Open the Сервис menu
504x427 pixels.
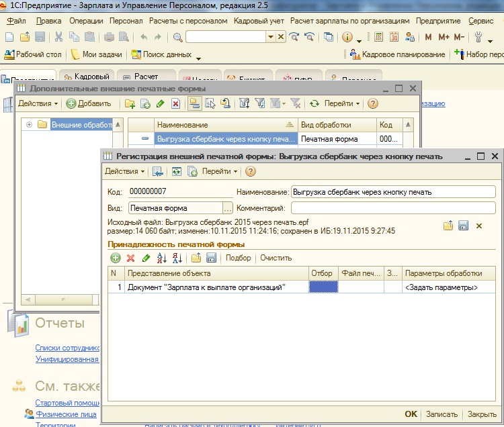point(480,21)
